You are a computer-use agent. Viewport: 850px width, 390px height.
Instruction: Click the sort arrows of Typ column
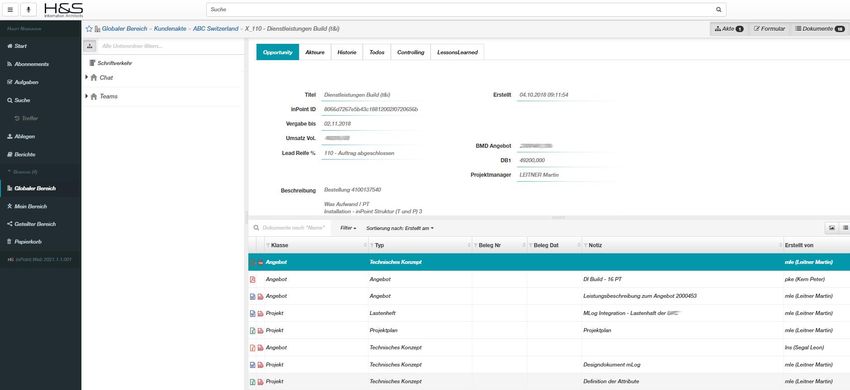(468, 245)
